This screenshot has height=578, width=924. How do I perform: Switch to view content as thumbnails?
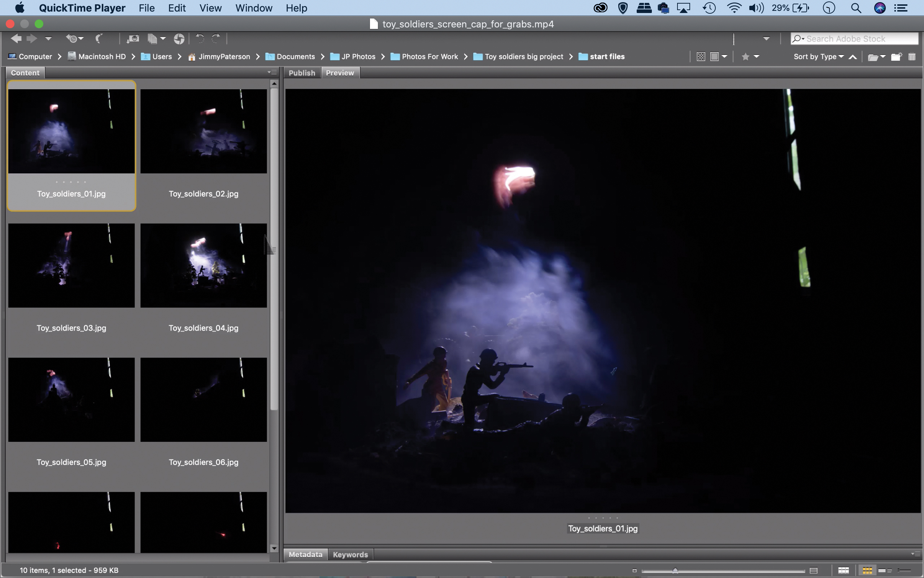[867, 570]
